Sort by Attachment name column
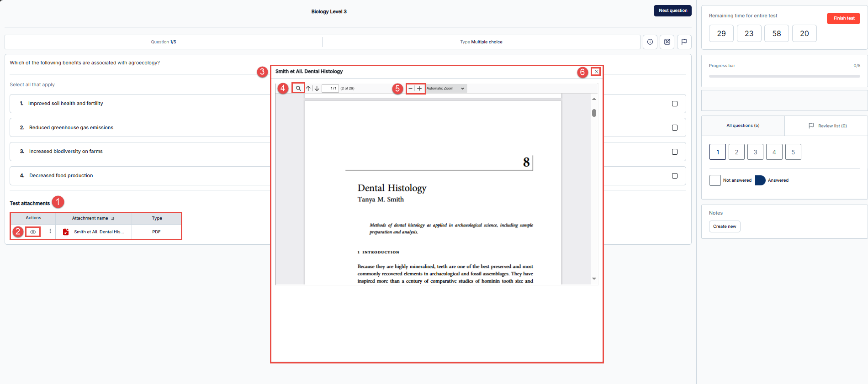 [x=94, y=218]
